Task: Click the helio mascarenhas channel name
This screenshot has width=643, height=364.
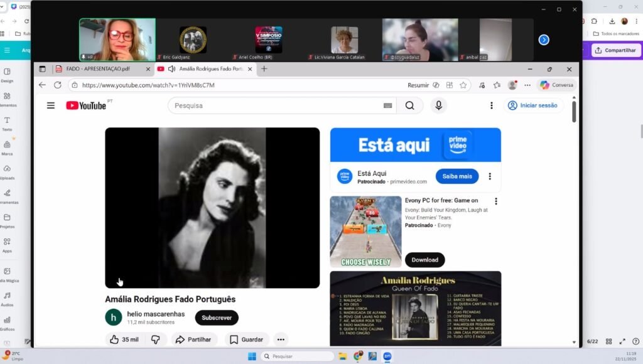Action: pyautogui.click(x=156, y=314)
